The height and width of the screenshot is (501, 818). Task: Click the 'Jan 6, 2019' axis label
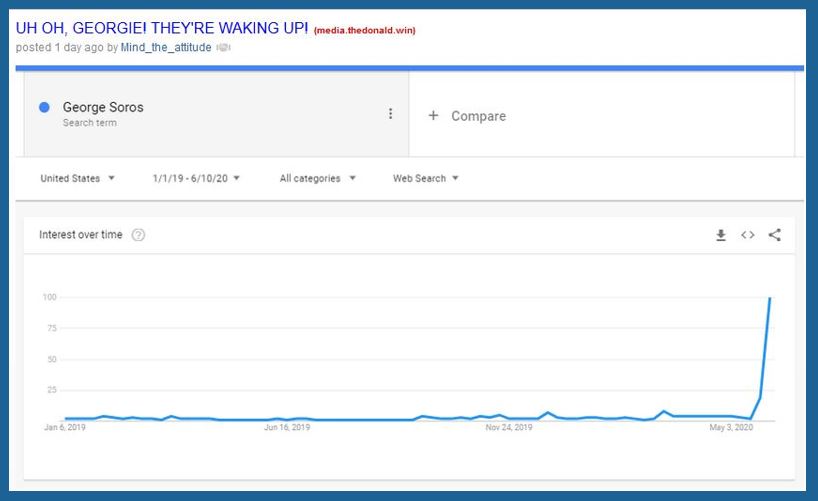tap(65, 427)
